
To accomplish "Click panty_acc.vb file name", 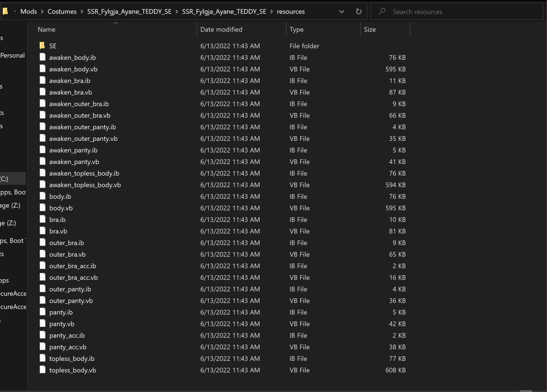I will pos(68,347).
